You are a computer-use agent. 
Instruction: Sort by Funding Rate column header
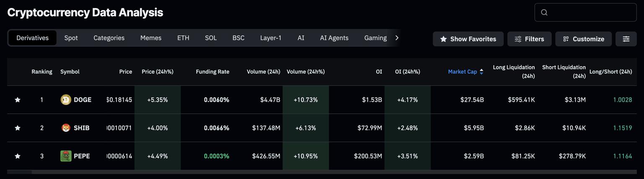tap(212, 72)
